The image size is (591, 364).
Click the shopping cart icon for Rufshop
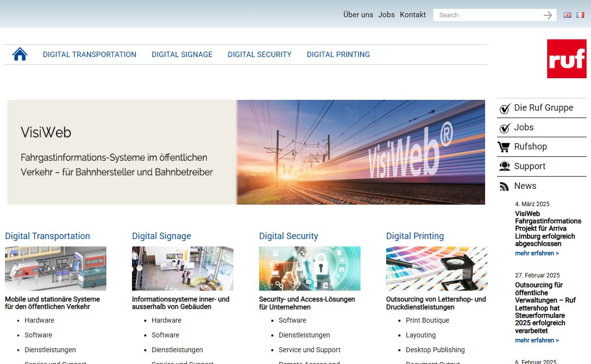(x=504, y=147)
